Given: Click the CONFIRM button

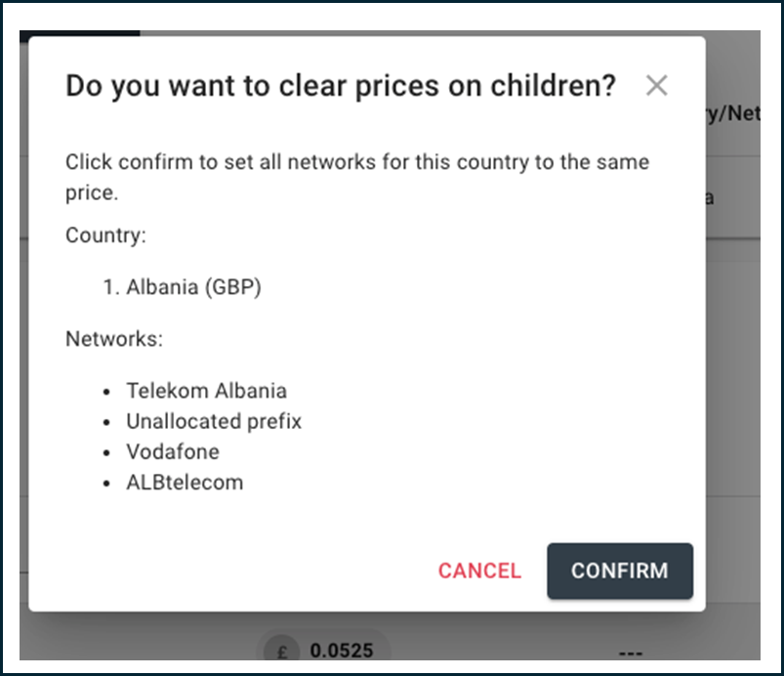Looking at the screenshot, I should [620, 570].
